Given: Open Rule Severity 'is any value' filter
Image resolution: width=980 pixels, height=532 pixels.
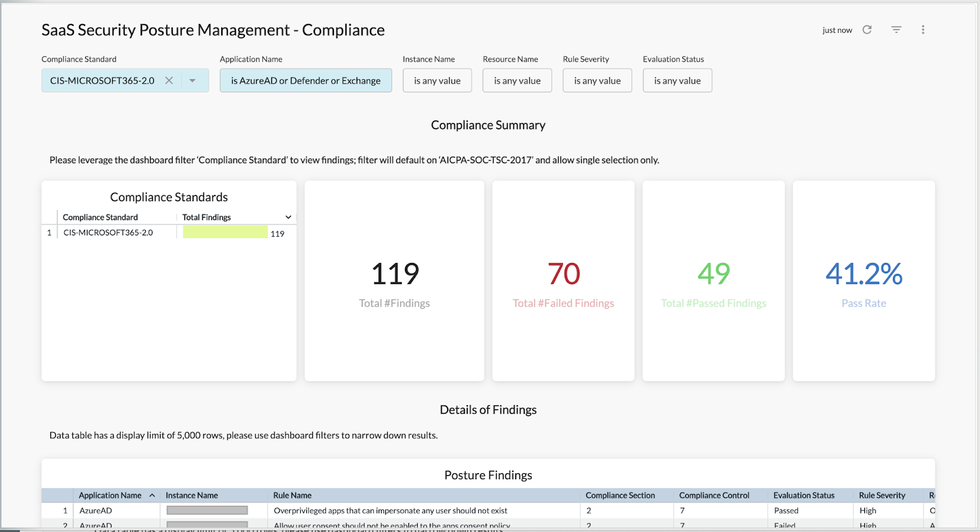Looking at the screenshot, I should (597, 80).
